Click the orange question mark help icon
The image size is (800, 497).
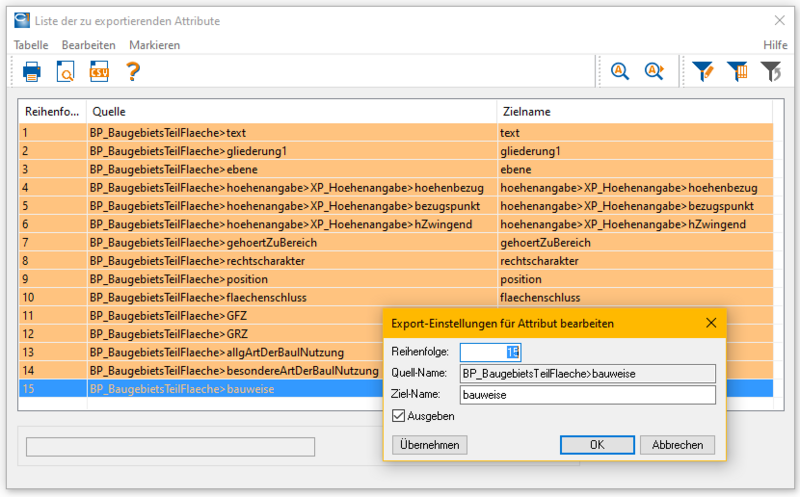(x=133, y=71)
